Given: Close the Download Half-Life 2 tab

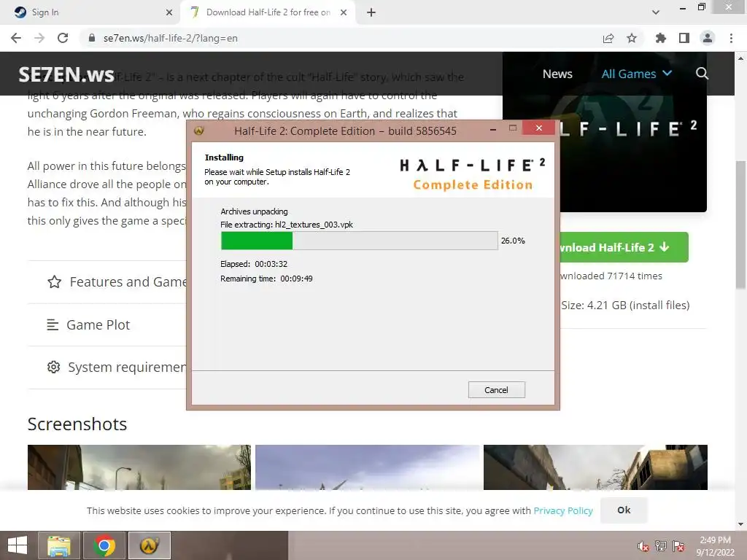Looking at the screenshot, I should (x=344, y=12).
